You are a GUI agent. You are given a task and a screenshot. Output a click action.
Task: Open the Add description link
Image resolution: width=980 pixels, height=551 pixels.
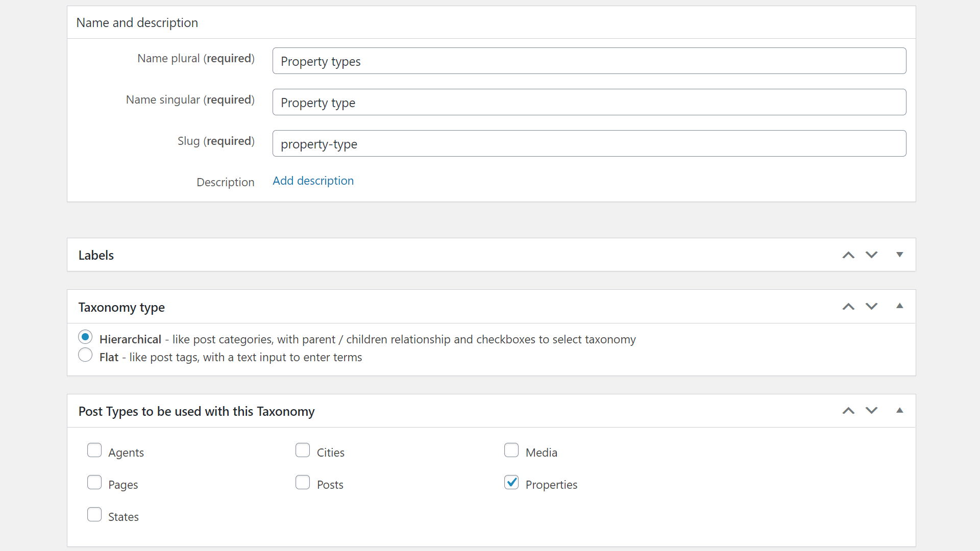point(313,181)
